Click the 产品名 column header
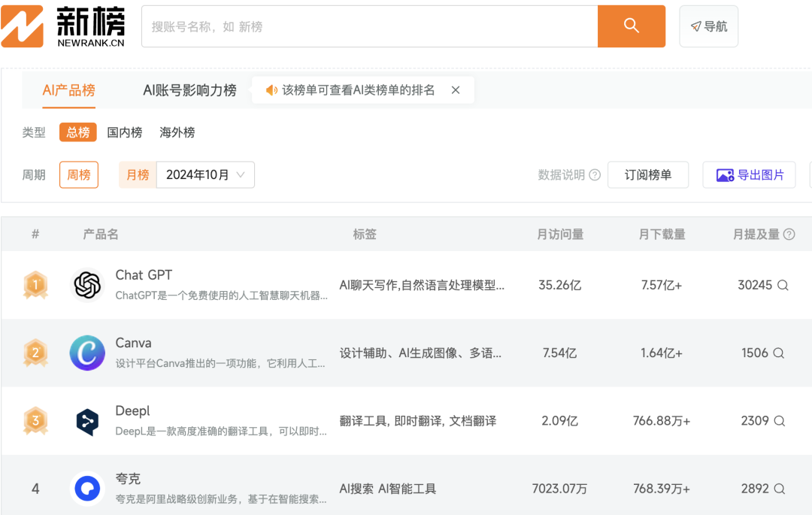The height and width of the screenshot is (515, 812). click(101, 235)
